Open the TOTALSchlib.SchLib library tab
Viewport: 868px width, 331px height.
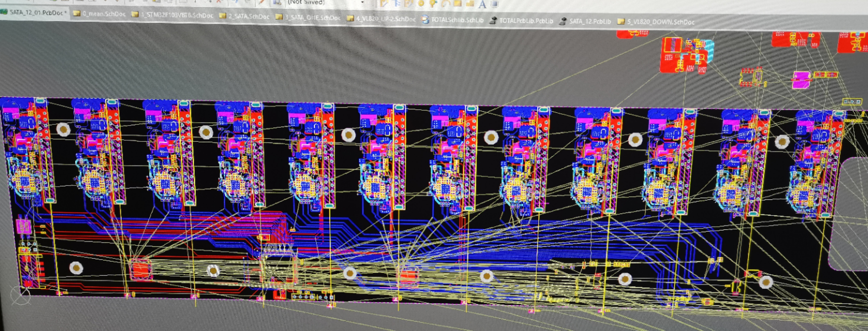453,20
